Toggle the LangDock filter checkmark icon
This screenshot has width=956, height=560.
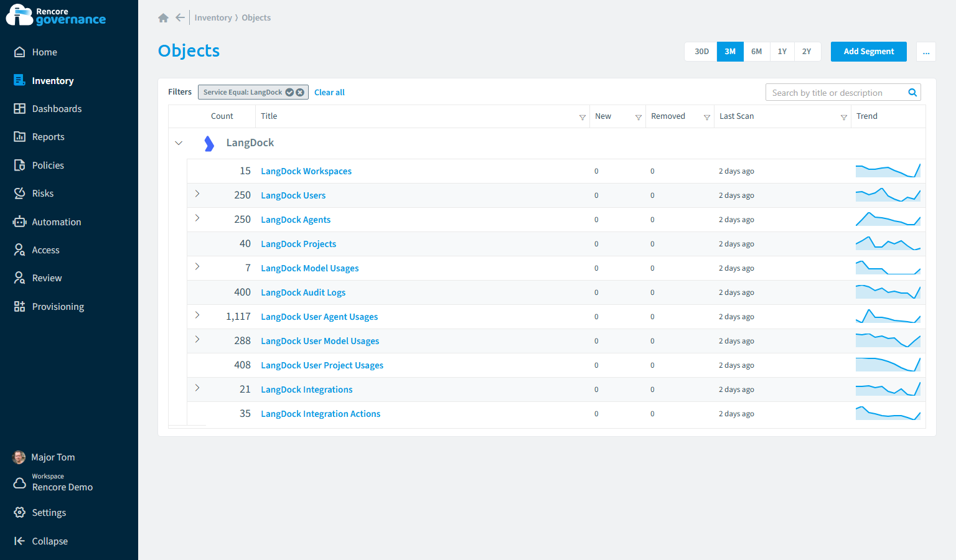(289, 92)
